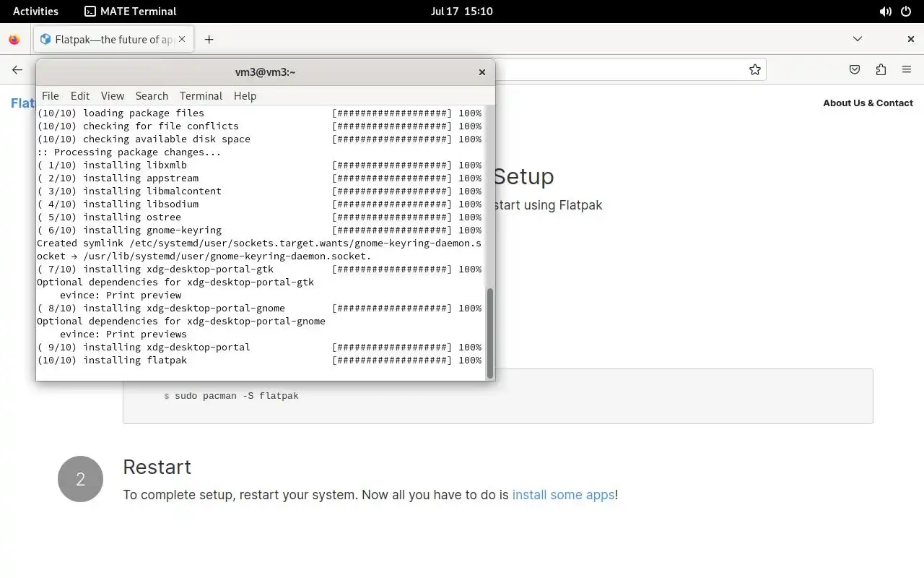
Task: Open the terminal Search menu
Action: click(x=152, y=95)
